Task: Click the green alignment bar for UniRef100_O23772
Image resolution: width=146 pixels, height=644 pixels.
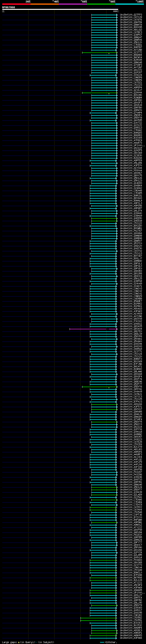Action: (100, 53)
